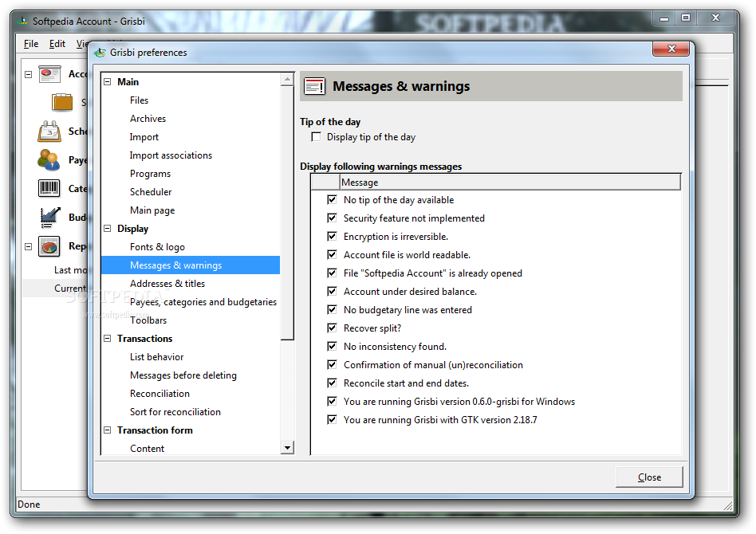Maximize the Grisbi main window
The image size is (756, 534).
(x=686, y=18)
